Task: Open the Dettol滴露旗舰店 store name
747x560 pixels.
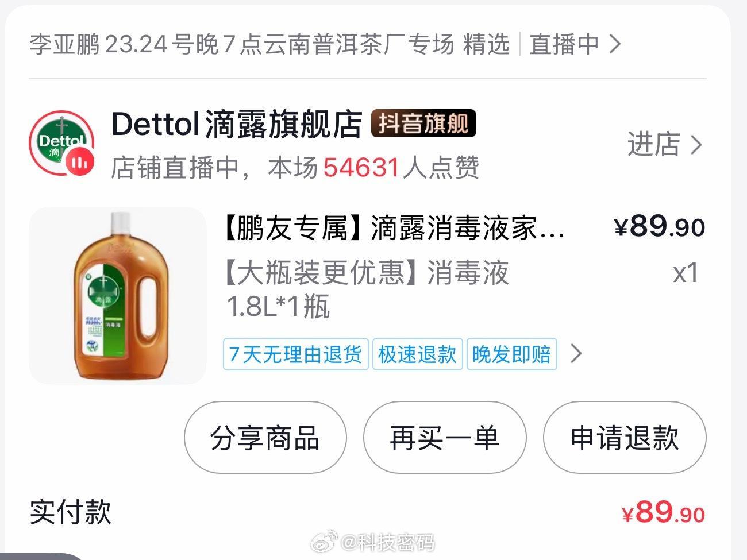Action: coord(237,124)
